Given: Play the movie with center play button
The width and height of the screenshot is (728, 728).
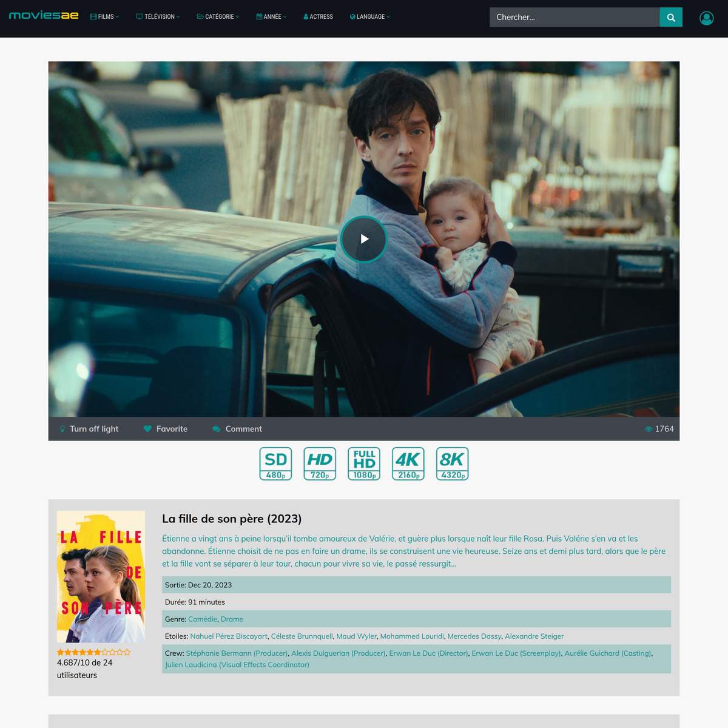Looking at the screenshot, I should [x=363, y=239].
